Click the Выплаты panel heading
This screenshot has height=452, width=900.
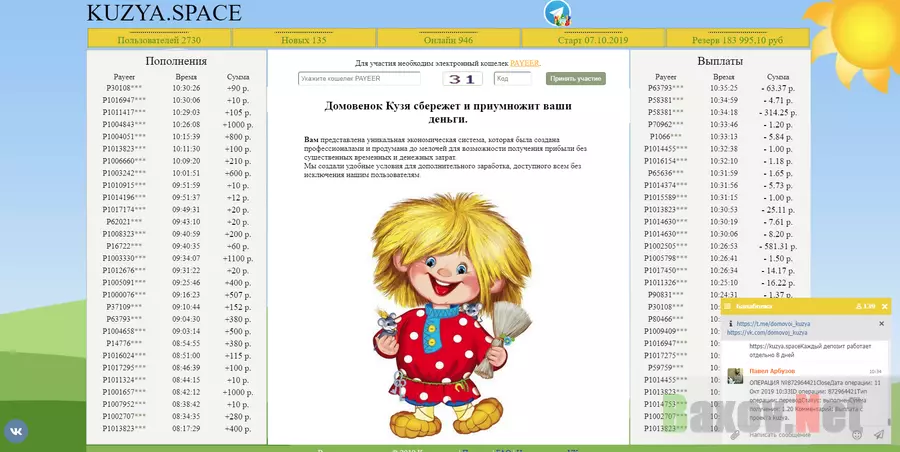pyautogui.click(x=720, y=61)
